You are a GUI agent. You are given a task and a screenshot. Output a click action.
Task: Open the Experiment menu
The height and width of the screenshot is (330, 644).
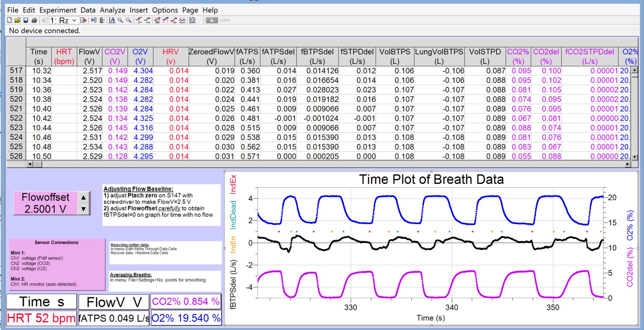pos(58,10)
